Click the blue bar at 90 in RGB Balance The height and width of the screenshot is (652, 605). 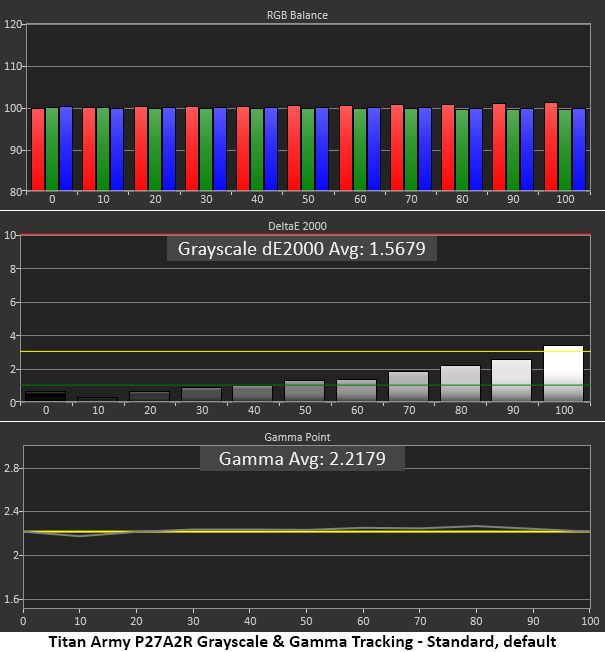[527, 150]
